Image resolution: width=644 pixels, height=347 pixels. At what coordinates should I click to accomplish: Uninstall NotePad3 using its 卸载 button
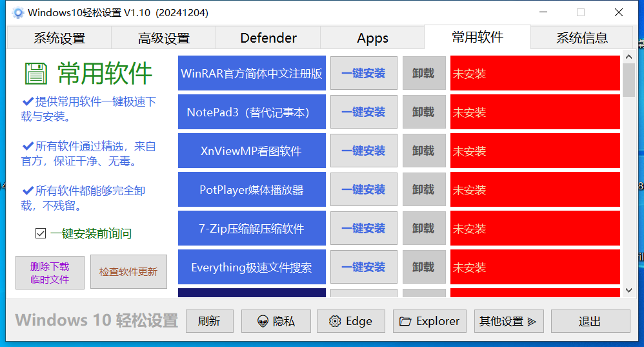(424, 112)
